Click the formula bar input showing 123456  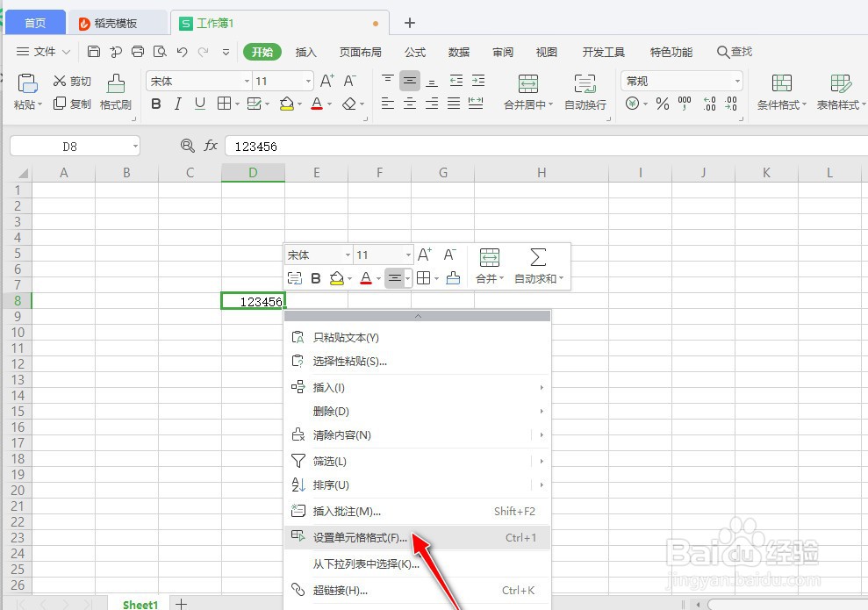click(x=546, y=146)
